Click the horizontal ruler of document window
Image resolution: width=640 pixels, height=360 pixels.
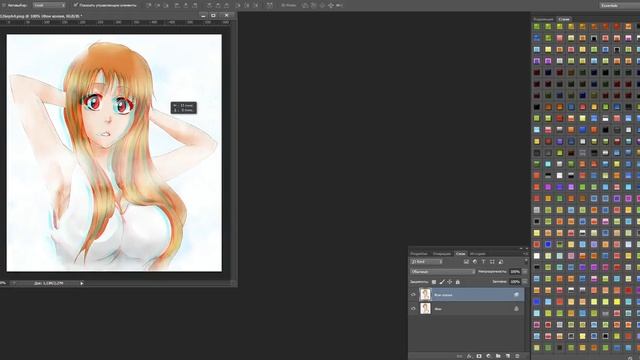click(x=116, y=22)
